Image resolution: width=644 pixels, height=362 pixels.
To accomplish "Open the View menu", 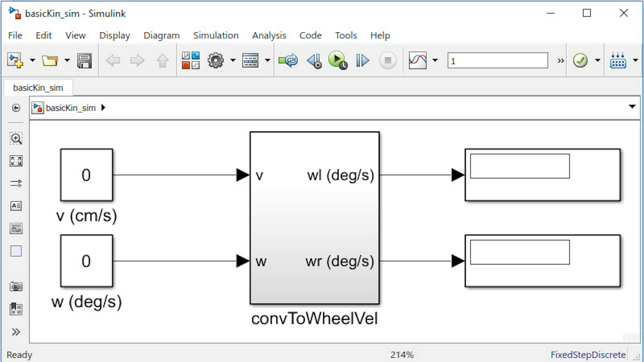I will (x=75, y=36).
